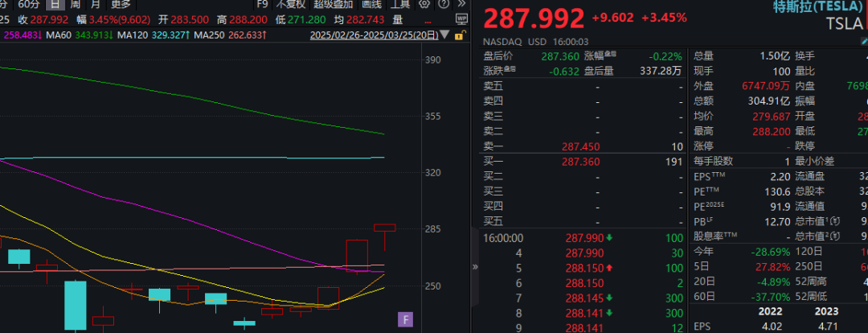Collapse the quote panel with side arrow
The image size is (868, 333).
pos(474,266)
